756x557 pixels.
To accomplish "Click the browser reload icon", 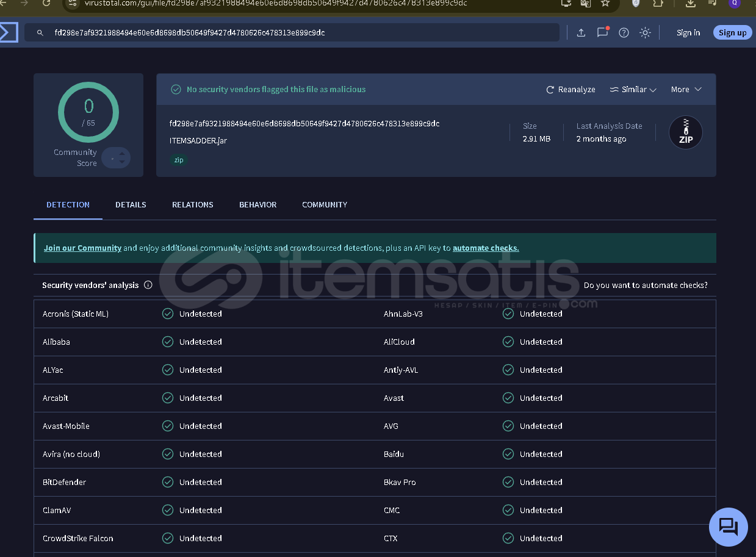I will [46, 3].
